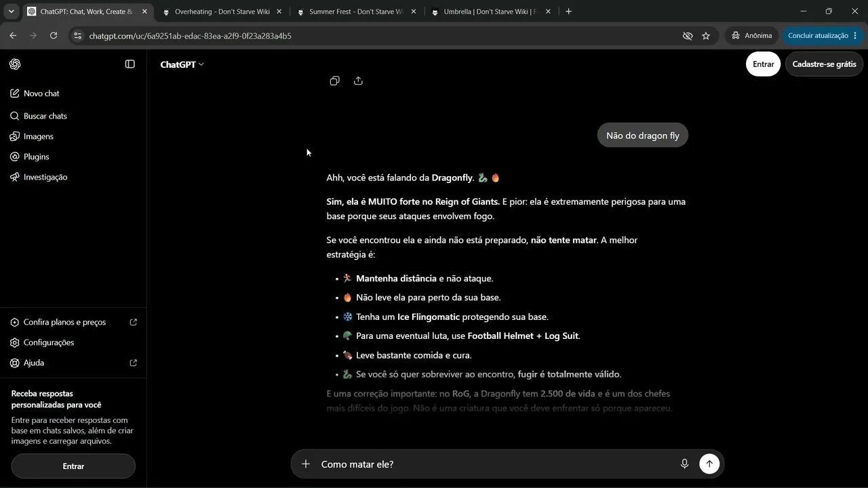The height and width of the screenshot is (488, 868).
Task: Close the Summer Frest tab
Action: pos(414,12)
